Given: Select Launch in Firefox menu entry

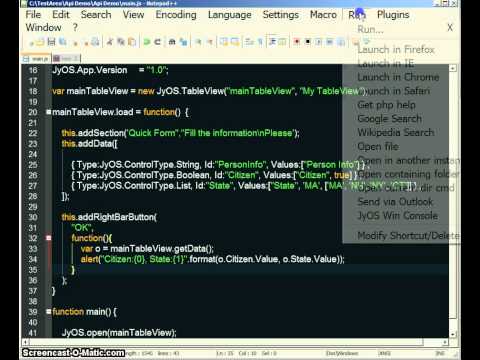Looking at the screenshot, I should point(396,50).
